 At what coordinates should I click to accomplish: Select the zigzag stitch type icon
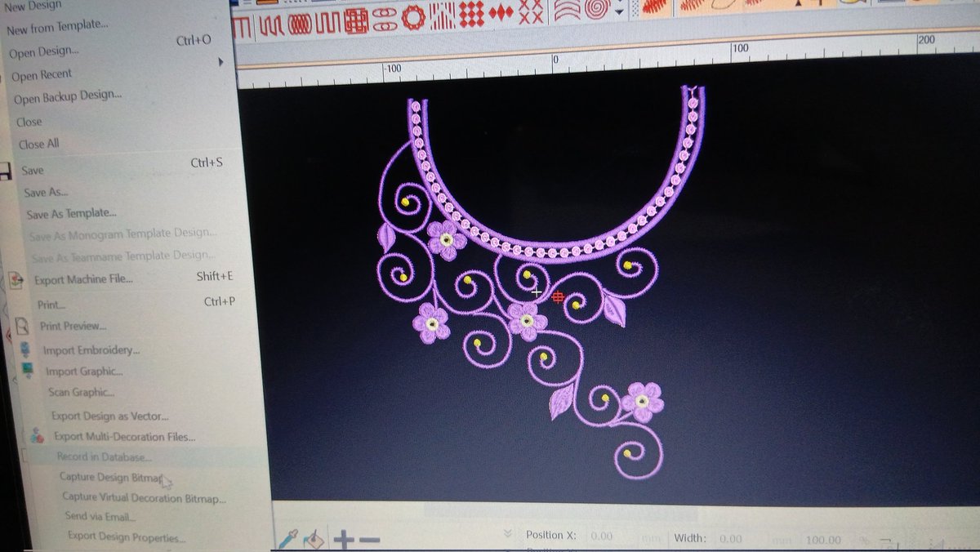tap(272, 25)
